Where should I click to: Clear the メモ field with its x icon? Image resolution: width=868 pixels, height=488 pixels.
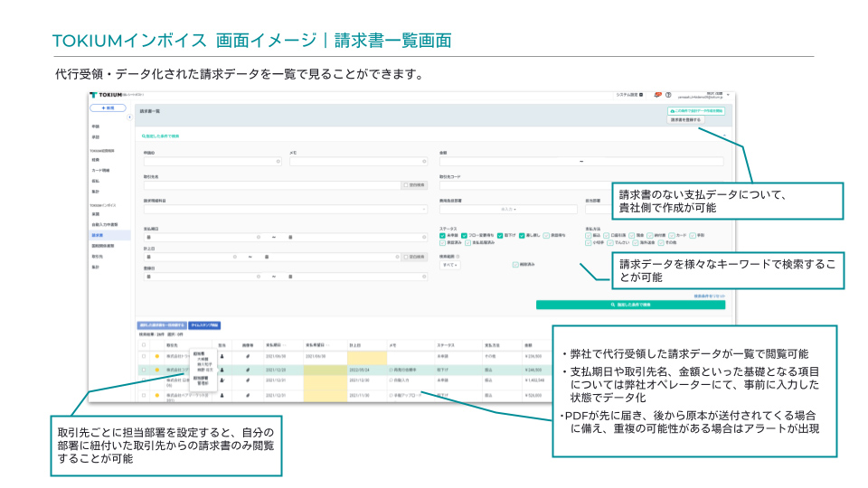click(x=424, y=162)
